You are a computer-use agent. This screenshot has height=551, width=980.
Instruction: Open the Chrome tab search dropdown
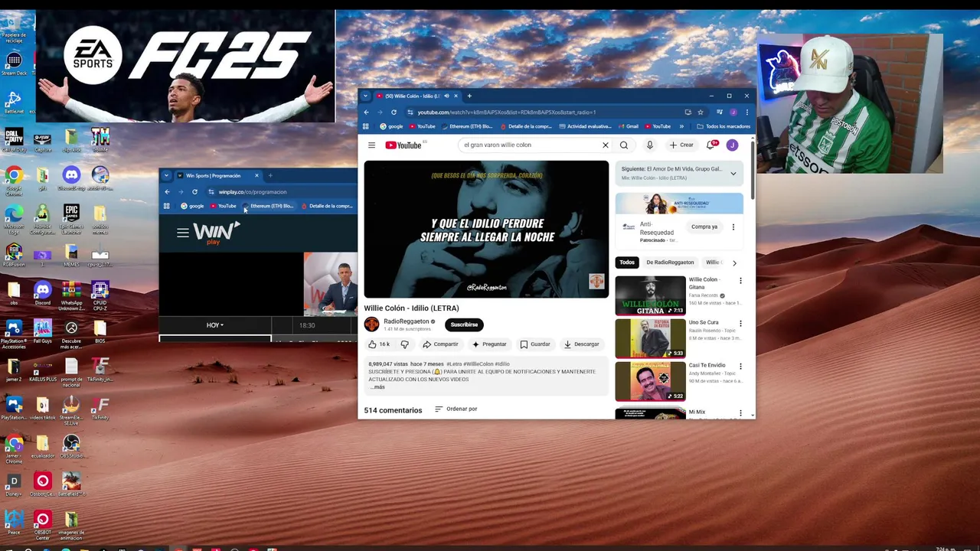[365, 96]
